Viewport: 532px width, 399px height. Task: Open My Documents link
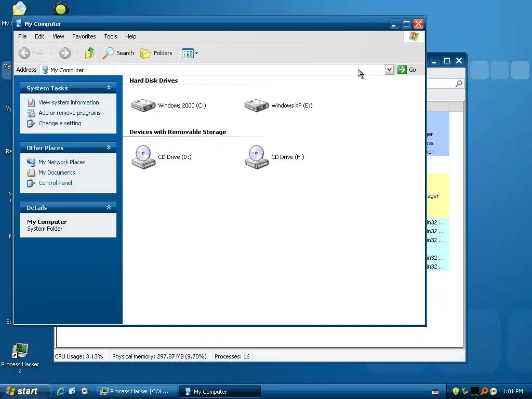point(57,172)
